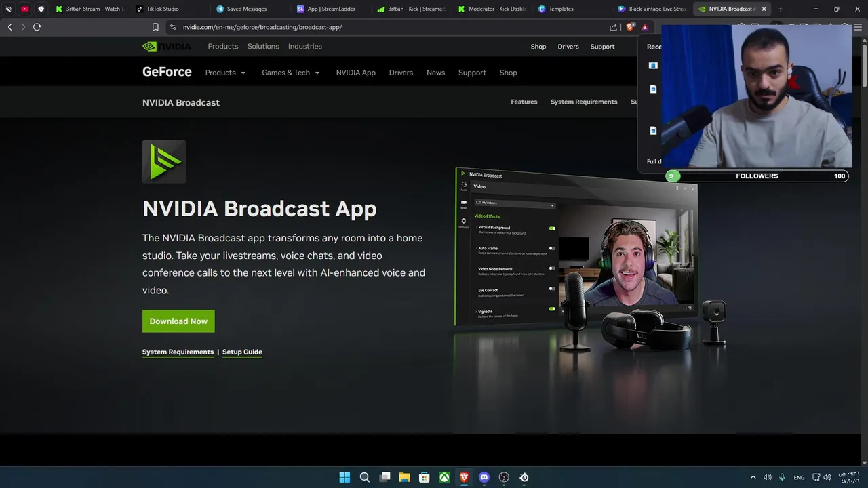The height and width of the screenshot is (488, 868).
Task: Expand the Games & Tech dropdown
Action: point(291,73)
